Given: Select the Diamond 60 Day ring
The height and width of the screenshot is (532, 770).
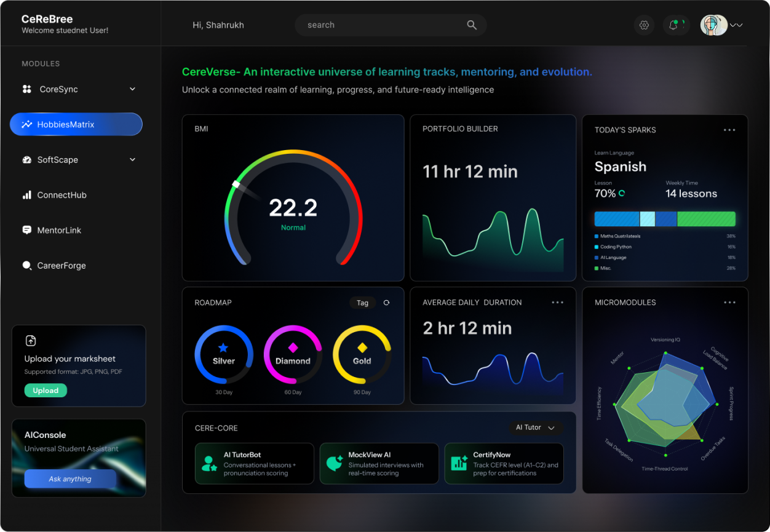Looking at the screenshot, I should coord(293,355).
